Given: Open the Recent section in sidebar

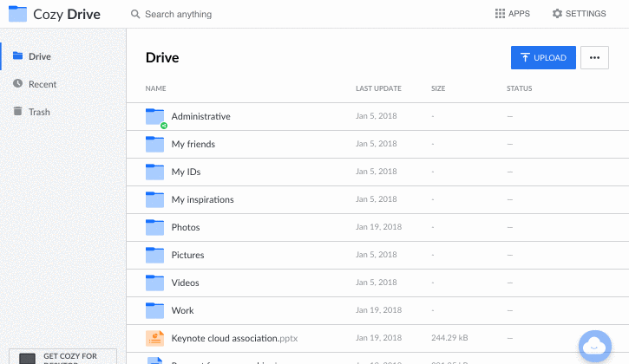Looking at the screenshot, I should pos(63,84).
